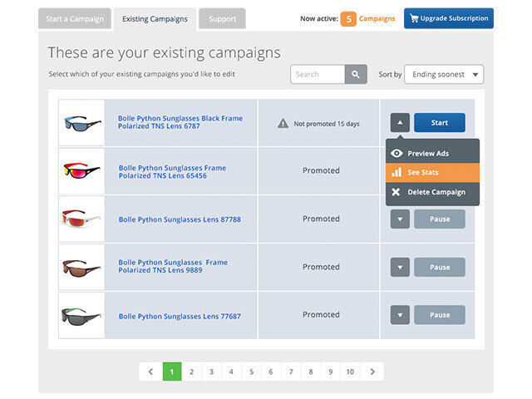Screen dimensions: 532x399
Task: Click blue-lens sunglasses thumbnail for Lens 6787
Action: (x=81, y=123)
